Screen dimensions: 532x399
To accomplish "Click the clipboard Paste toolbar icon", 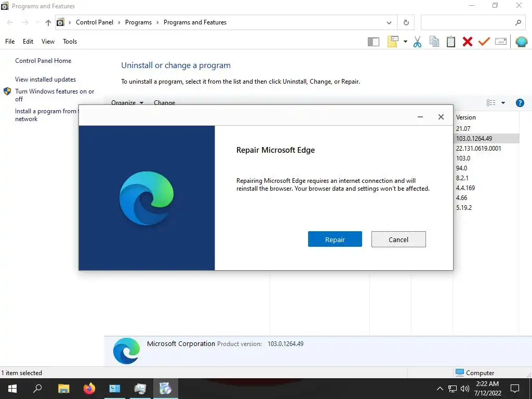I will (x=450, y=42).
